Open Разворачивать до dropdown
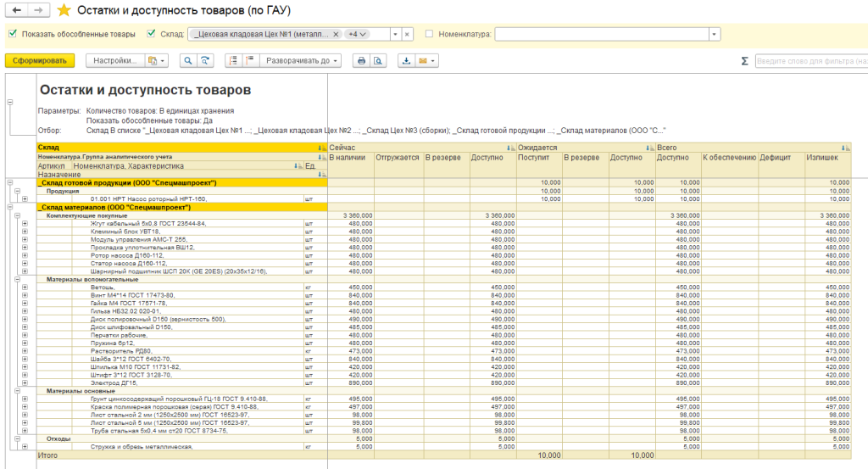The image size is (868, 469). pyautogui.click(x=302, y=61)
